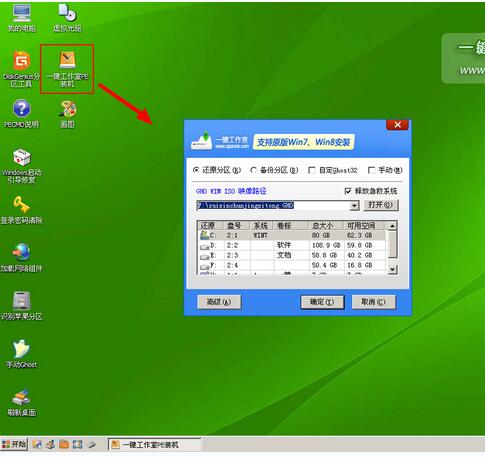Click the 总大小 column header
The width and height of the screenshot is (485, 457).
click(x=326, y=226)
